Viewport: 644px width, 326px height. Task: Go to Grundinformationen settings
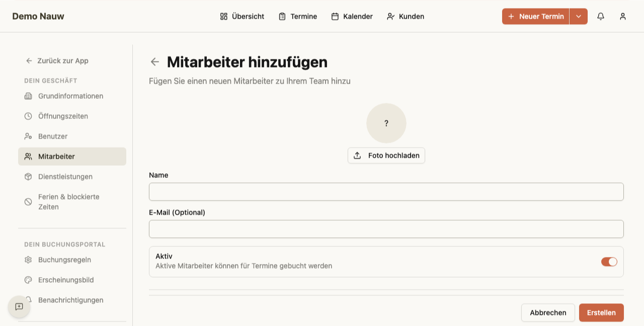click(x=72, y=96)
